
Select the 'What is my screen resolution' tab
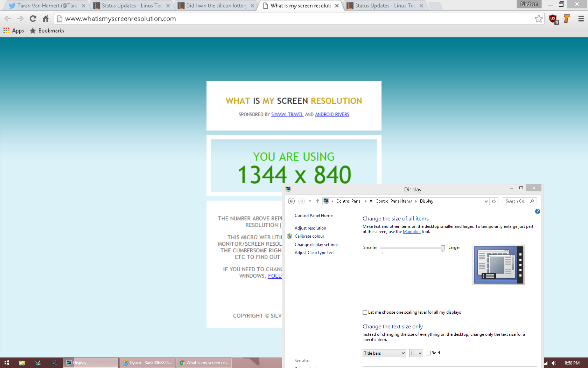(x=301, y=6)
